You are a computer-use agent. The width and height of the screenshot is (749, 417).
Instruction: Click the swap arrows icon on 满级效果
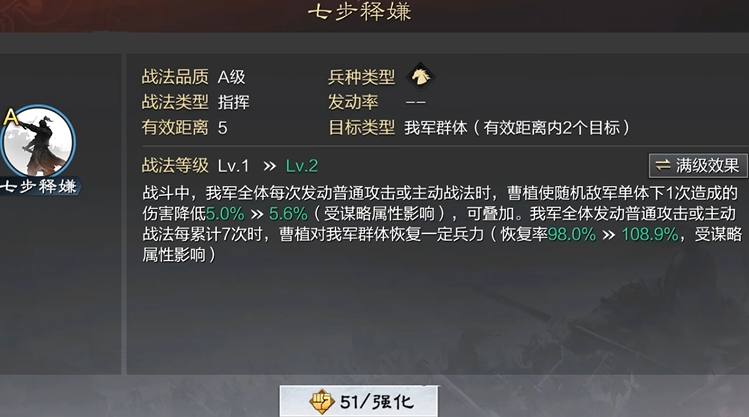(x=663, y=166)
